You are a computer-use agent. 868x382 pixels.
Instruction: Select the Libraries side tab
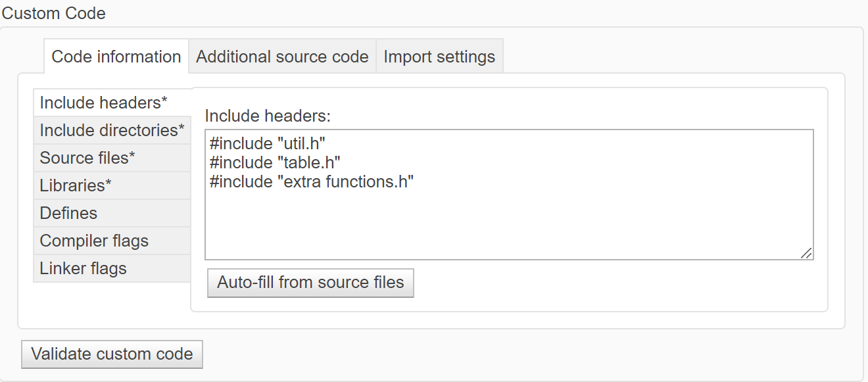(x=76, y=185)
